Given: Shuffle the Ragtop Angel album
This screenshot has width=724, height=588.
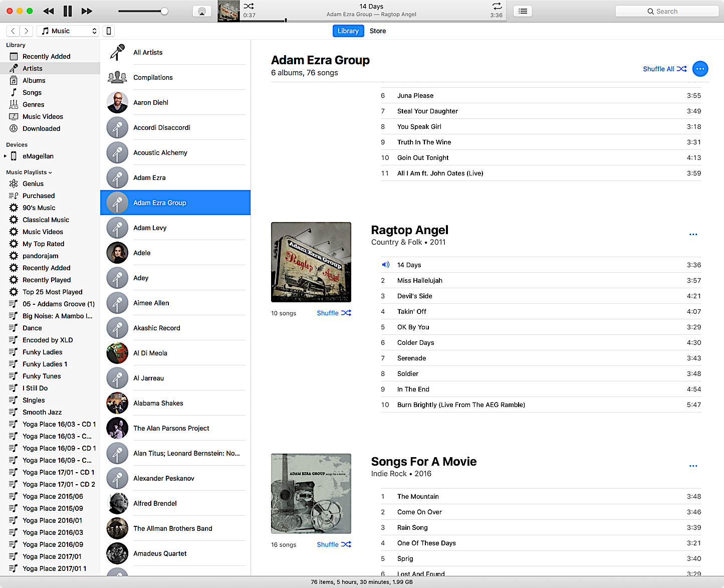Looking at the screenshot, I should 334,313.
